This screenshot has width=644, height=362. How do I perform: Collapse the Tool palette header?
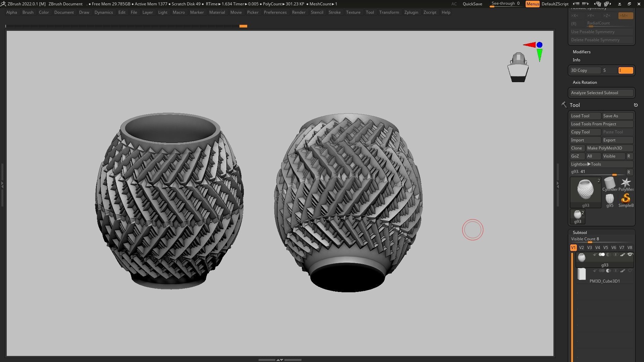[575, 105]
